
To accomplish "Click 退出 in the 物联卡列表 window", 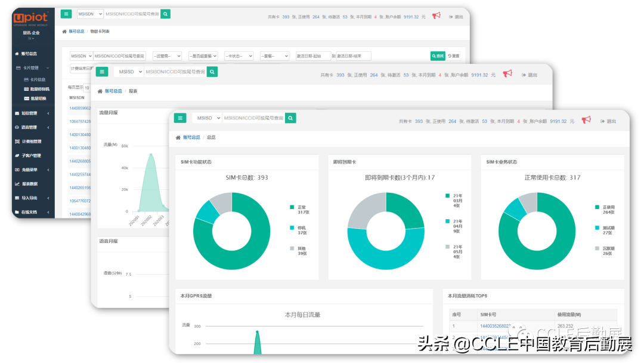I will (456, 17).
